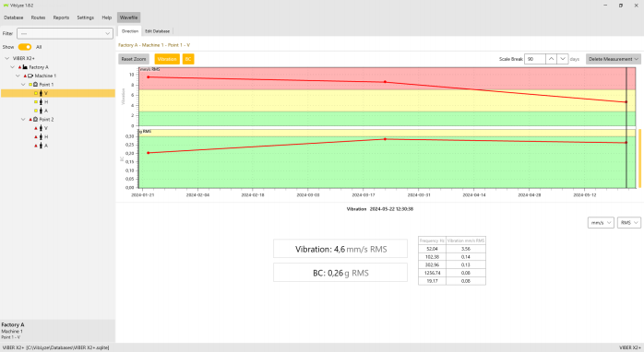Click the Vibshare app icon in title bar
644x352 pixels.
click(x=6, y=6)
